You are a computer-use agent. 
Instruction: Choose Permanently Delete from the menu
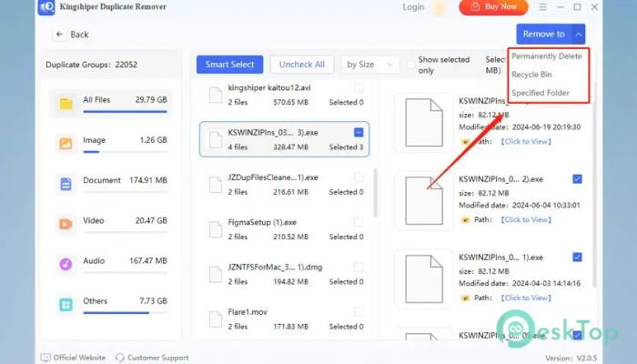coord(547,56)
